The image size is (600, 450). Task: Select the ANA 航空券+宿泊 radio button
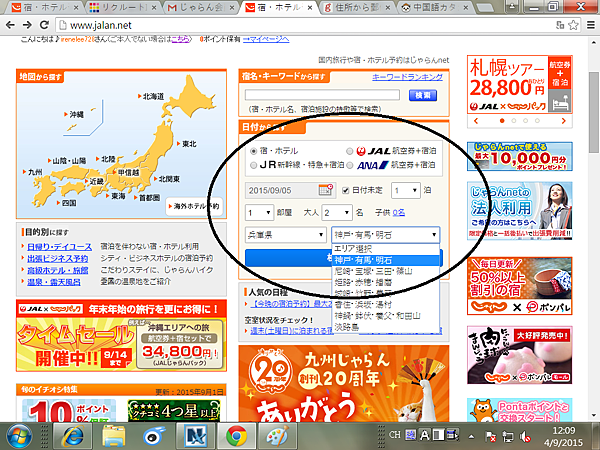coord(349,165)
